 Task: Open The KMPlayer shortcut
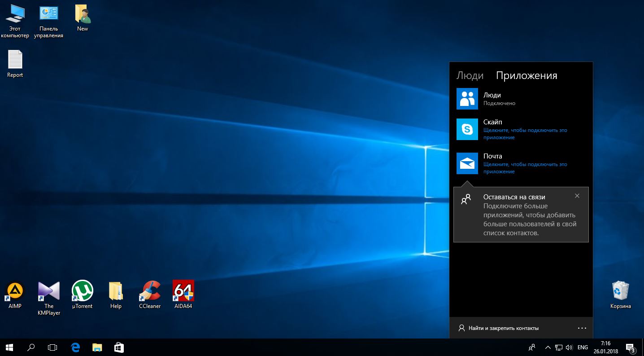pyautogui.click(x=49, y=291)
